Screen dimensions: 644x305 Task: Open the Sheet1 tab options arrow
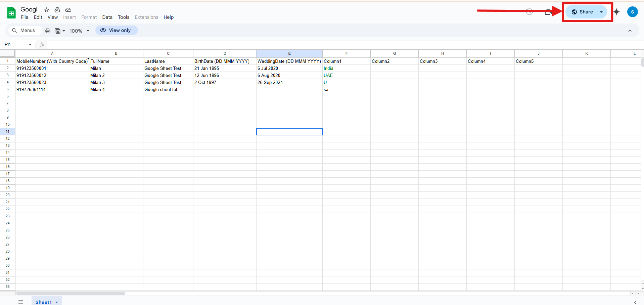pyautogui.click(x=57, y=302)
